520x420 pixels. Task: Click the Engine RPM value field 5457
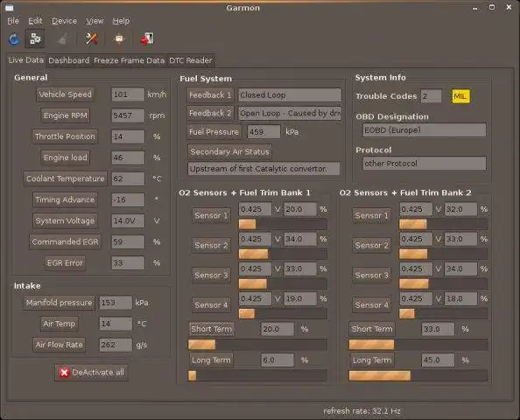point(128,115)
